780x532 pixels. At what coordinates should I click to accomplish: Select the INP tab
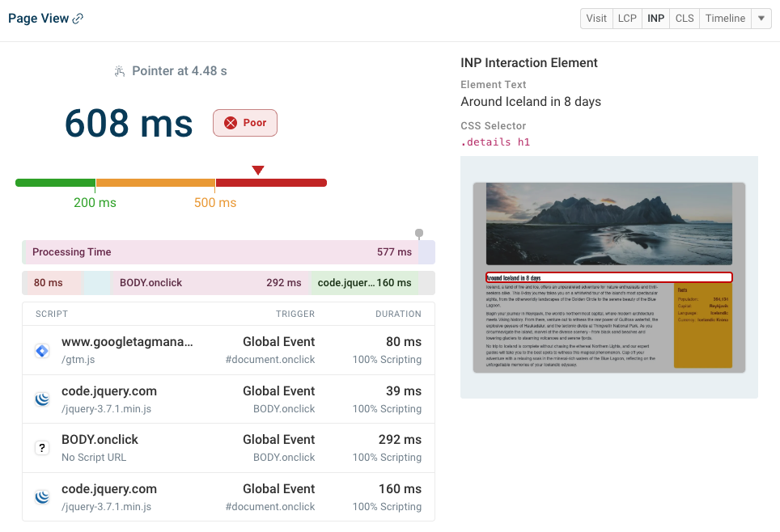(x=655, y=18)
